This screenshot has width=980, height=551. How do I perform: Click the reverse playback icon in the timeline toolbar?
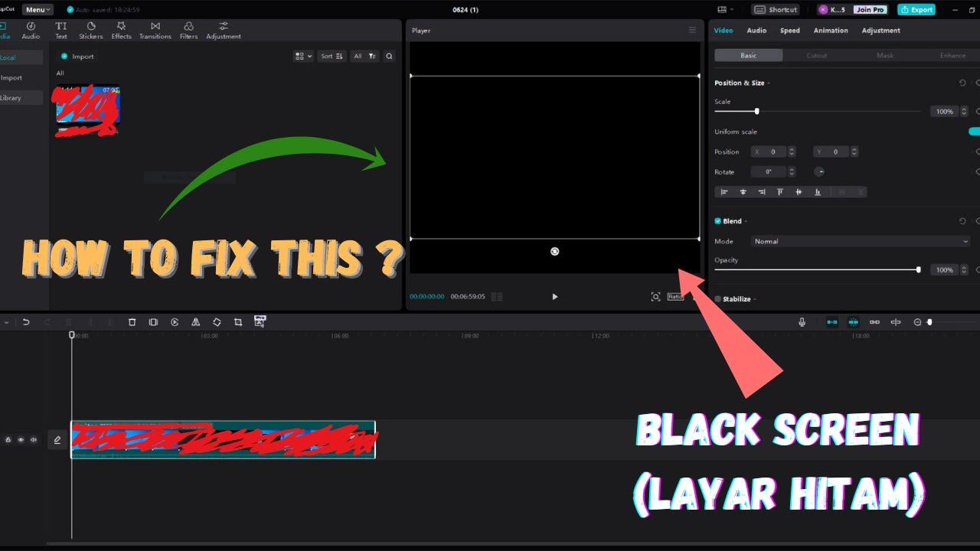[x=175, y=322]
